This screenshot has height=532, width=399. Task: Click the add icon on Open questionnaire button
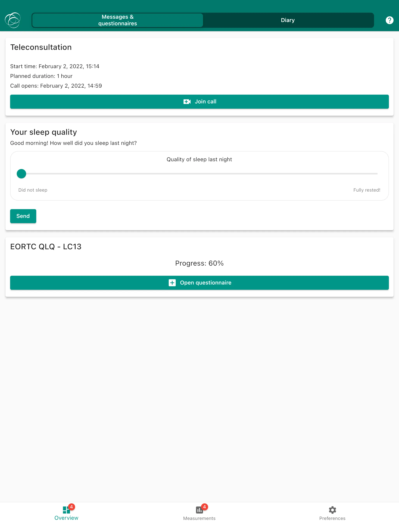(172, 282)
